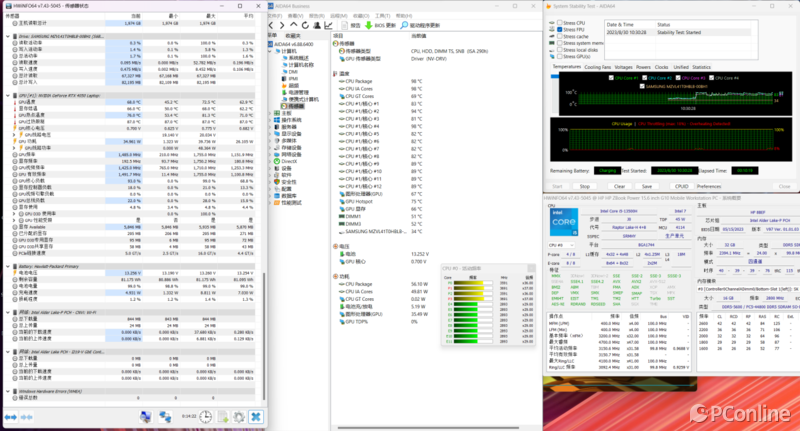This screenshot has width=800, height=431.
Task: Reset HWiNFO timer with clock icon
Action: (x=206, y=417)
